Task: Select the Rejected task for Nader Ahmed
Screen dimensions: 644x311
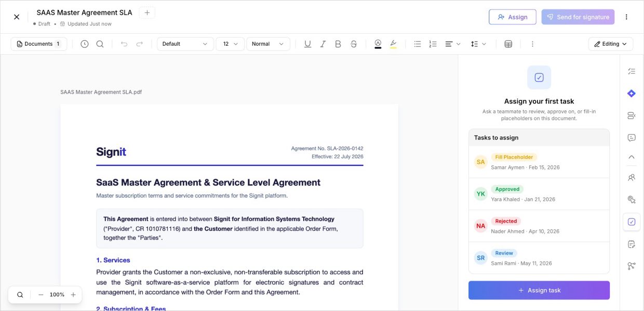Action: pyautogui.click(x=539, y=226)
